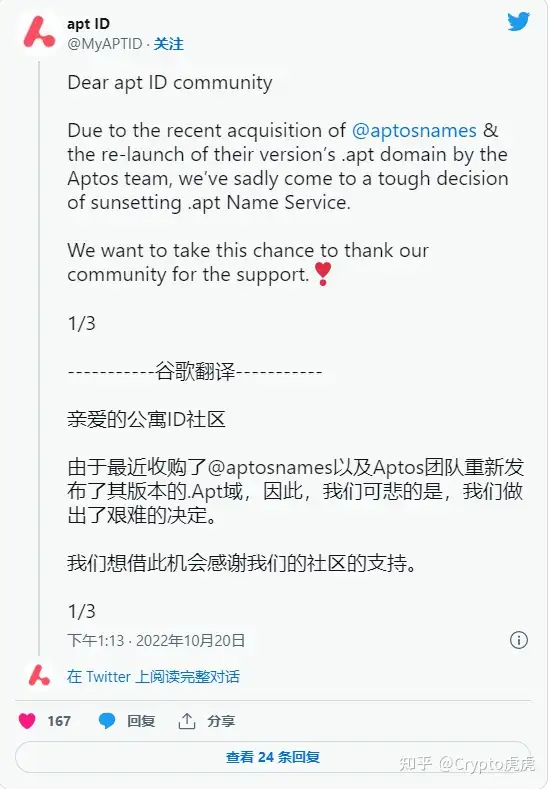Click the 回复 reply label

[x=141, y=721]
